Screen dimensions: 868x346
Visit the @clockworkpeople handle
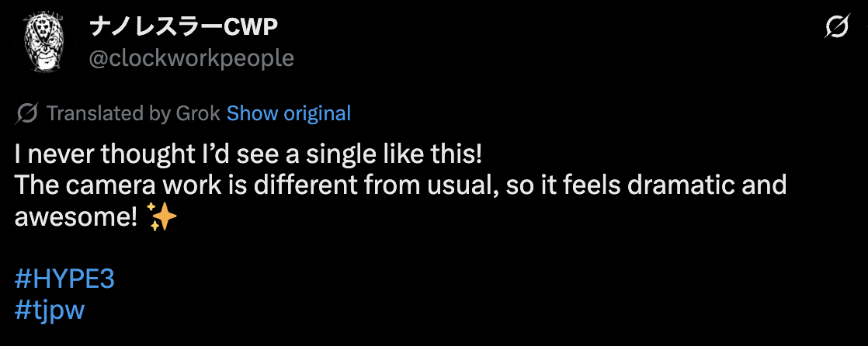click(191, 59)
